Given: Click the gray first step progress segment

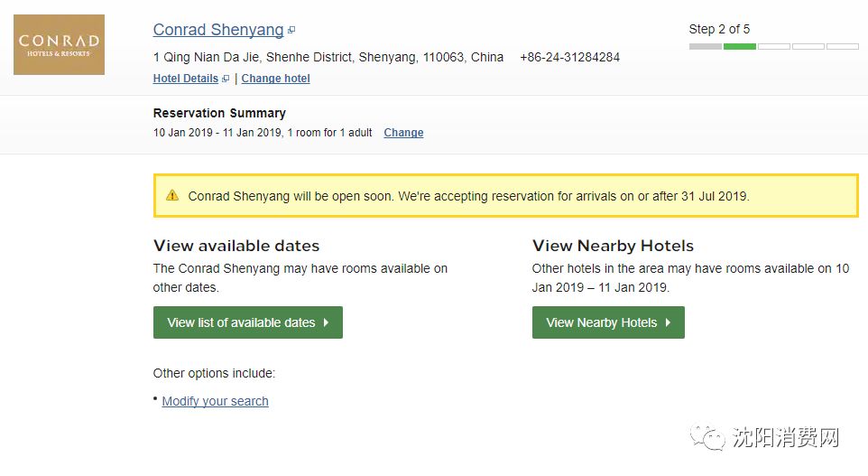Looking at the screenshot, I should (705, 46).
